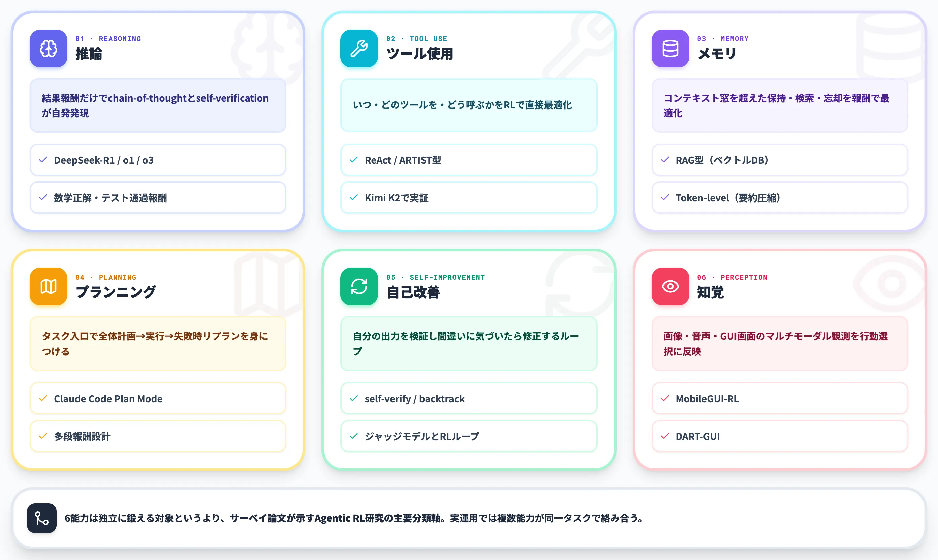The image size is (938, 560).
Task: Click the 数学正解・テスト通過報酬 text
Action: point(110,198)
